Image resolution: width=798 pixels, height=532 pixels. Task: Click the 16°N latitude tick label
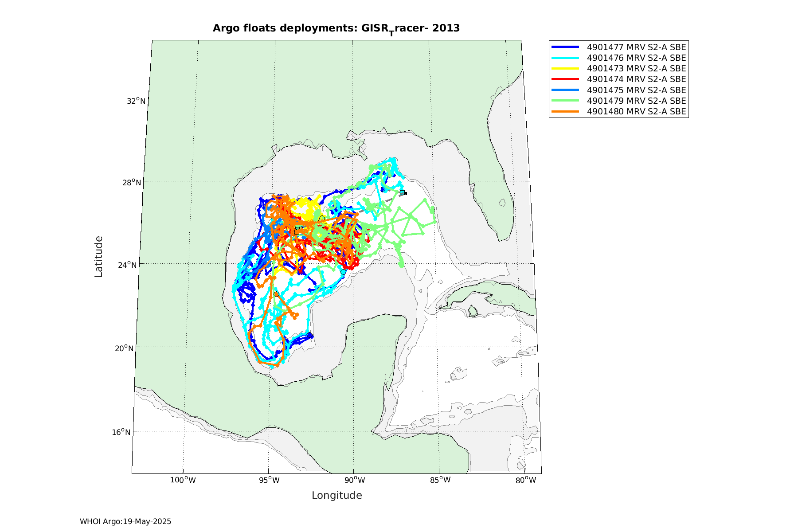point(121,432)
